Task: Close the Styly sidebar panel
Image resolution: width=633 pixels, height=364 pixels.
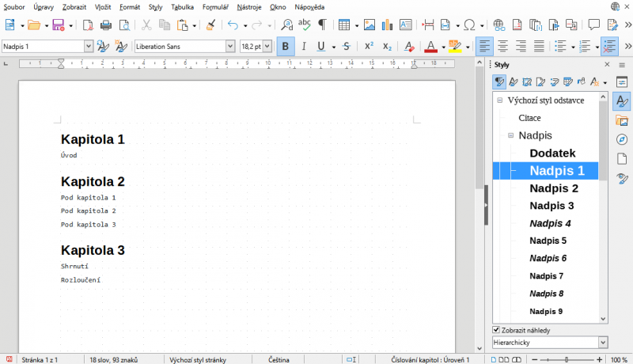Action: point(607,65)
